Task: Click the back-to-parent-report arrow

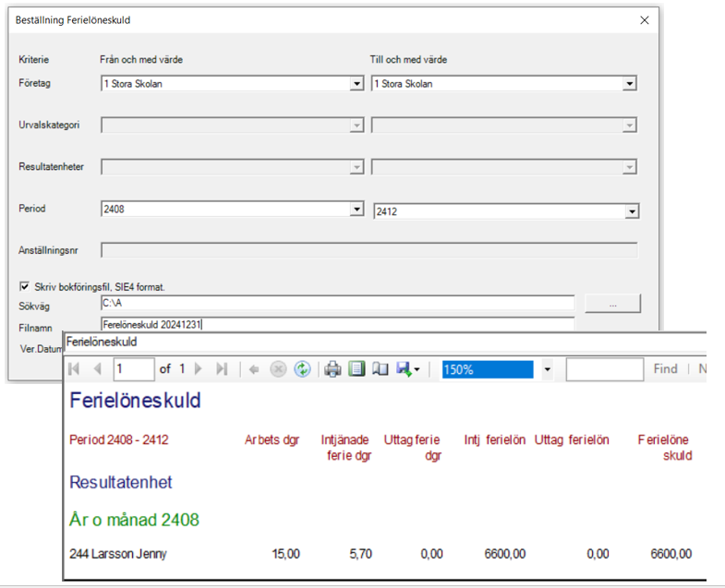Action: [x=254, y=369]
